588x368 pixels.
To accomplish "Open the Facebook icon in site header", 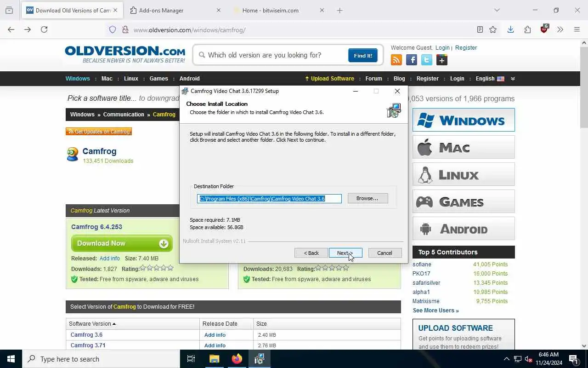I will tap(412, 60).
